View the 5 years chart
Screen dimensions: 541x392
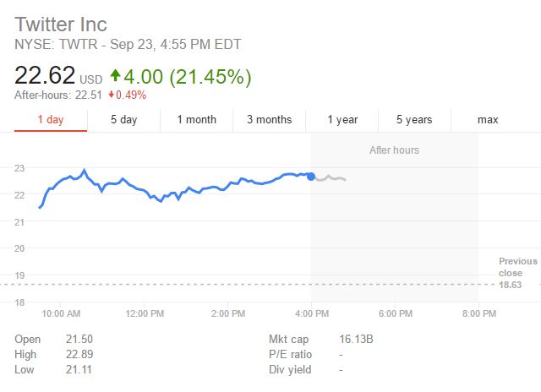click(414, 120)
